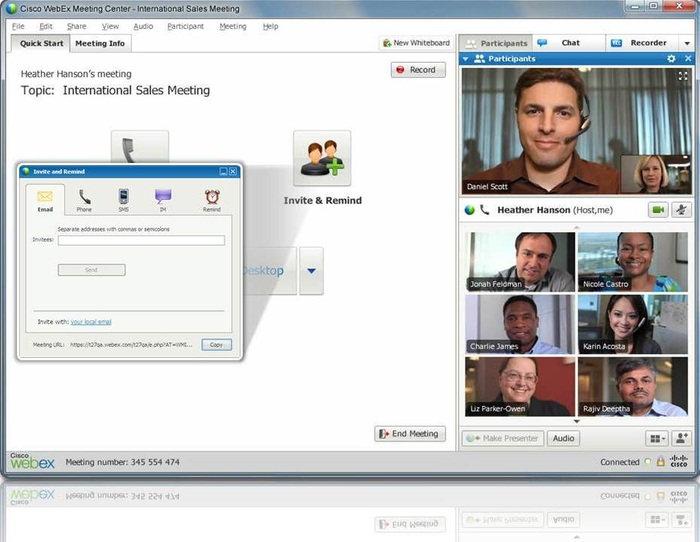Select the Phone invite icon
This screenshot has width=700, height=542.
[84, 200]
